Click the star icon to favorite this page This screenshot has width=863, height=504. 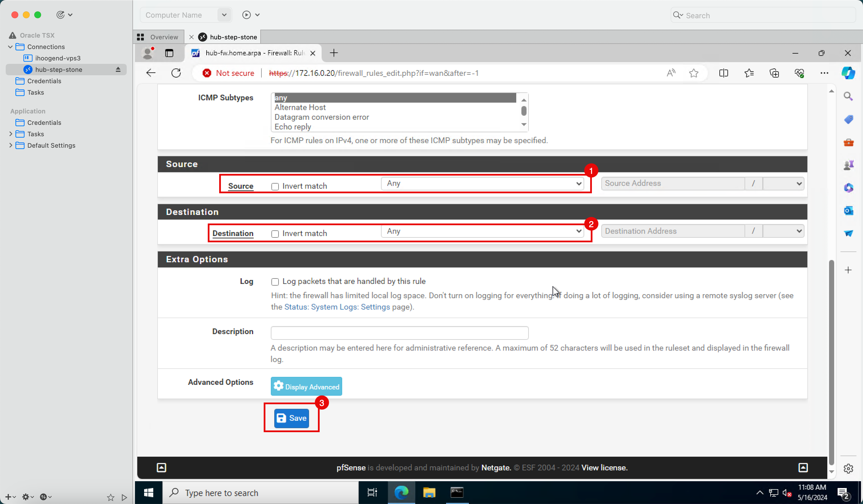693,73
